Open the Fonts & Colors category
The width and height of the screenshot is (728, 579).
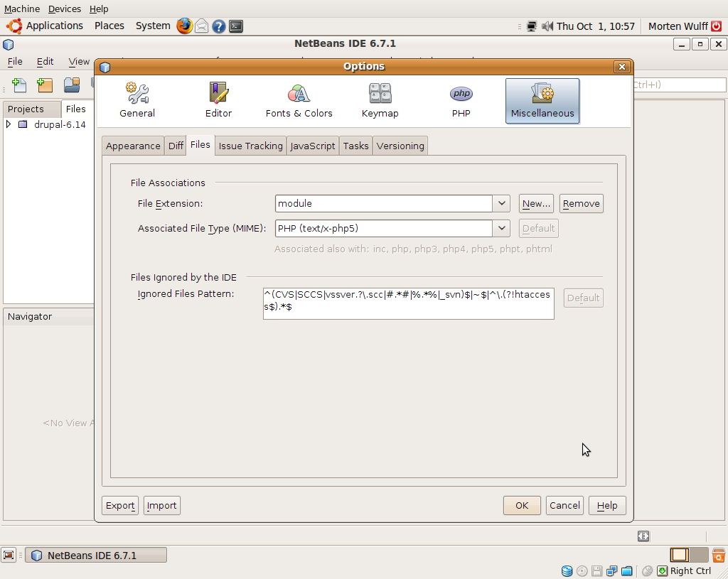(299, 100)
